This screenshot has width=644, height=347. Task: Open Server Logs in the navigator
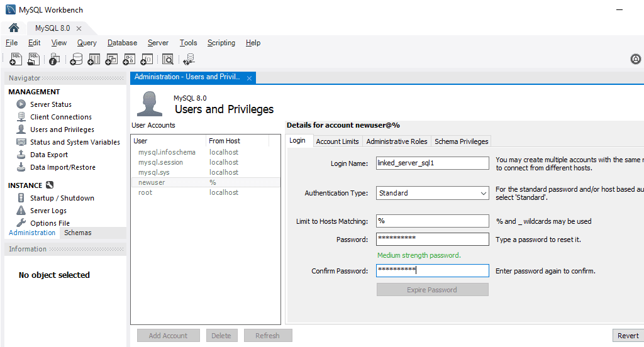(x=48, y=211)
